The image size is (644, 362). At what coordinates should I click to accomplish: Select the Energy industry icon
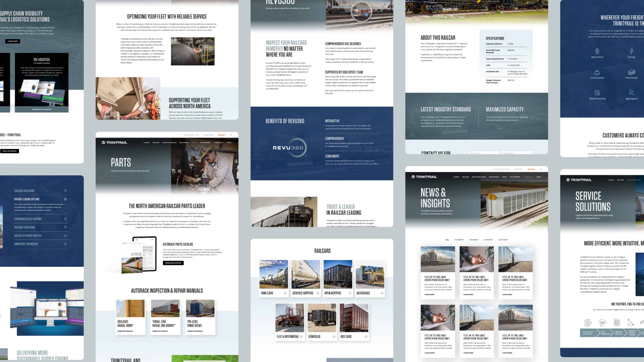tap(631, 51)
